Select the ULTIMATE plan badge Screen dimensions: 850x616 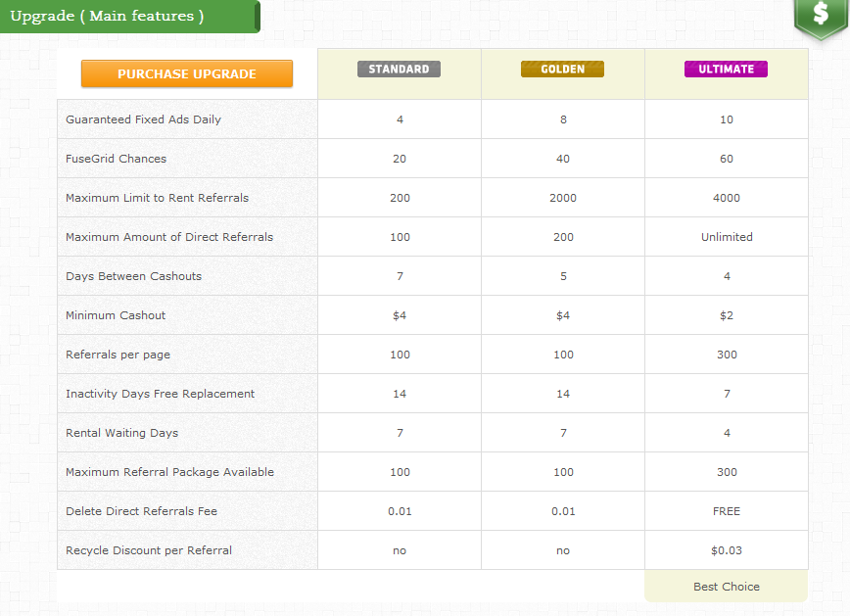pos(726,69)
